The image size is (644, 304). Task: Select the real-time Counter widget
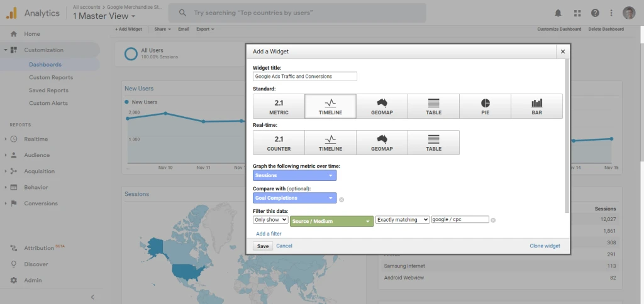tap(279, 143)
